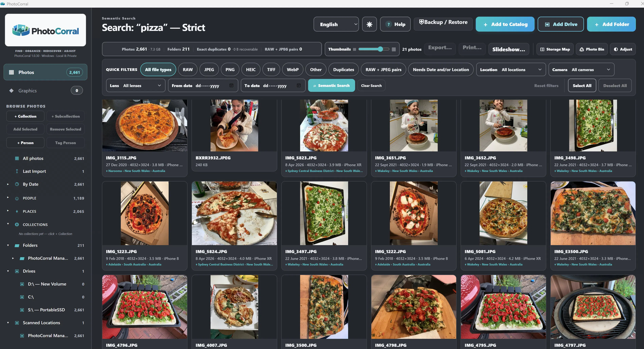
Task: Open the Lens All lenses dropdown
Action: pyautogui.click(x=136, y=86)
